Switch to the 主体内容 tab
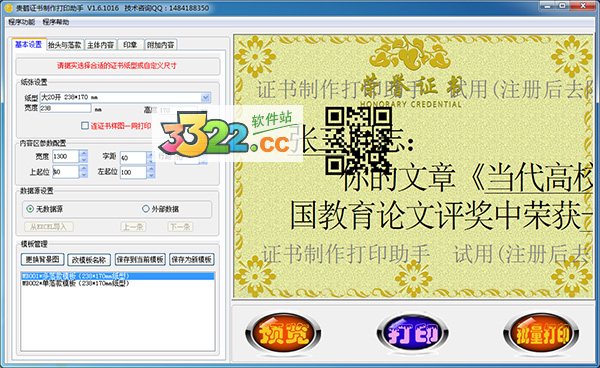This screenshot has height=368, width=600. 100,45
